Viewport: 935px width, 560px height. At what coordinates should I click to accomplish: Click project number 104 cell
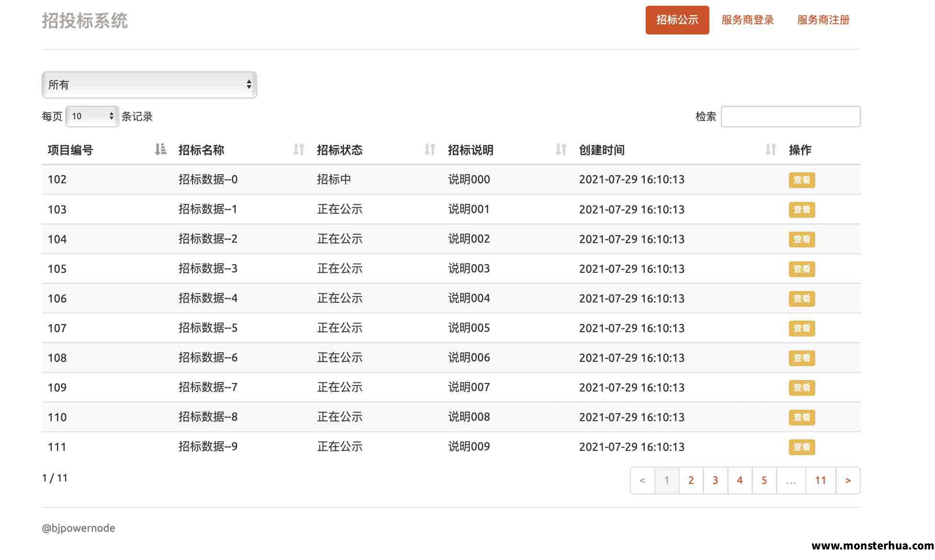(57, 239)
